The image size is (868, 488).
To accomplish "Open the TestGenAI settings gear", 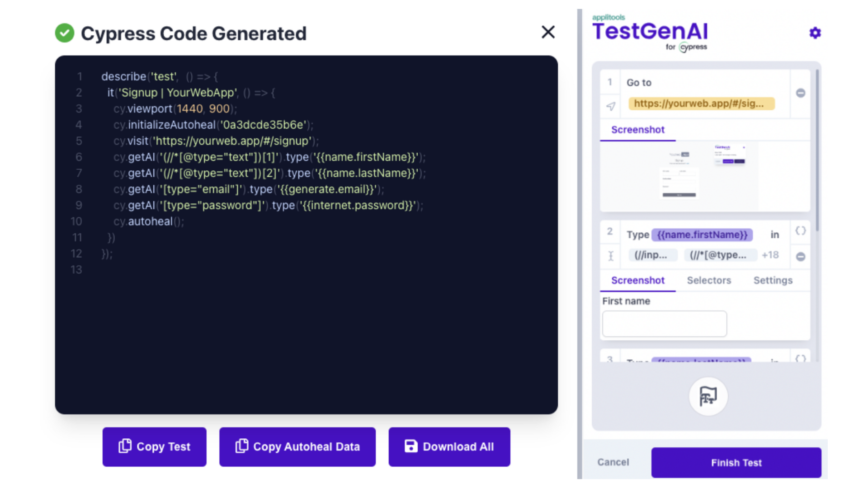I will tap(815, 33).
